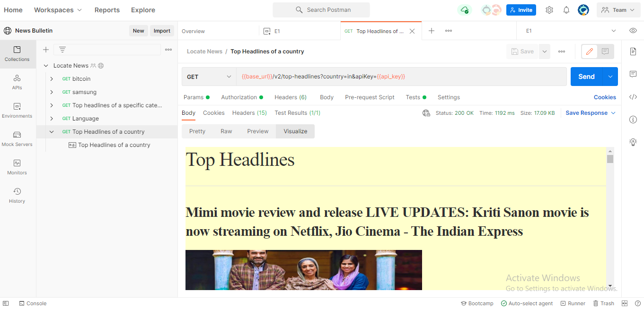644x309 pixels.
Task: Open the documentation icon in right sidebar
Action: (633, 51)
